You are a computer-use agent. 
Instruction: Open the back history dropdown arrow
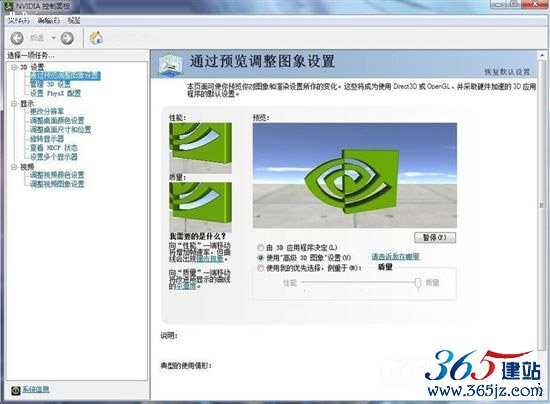pyautogui.click(x=54, y=38)
